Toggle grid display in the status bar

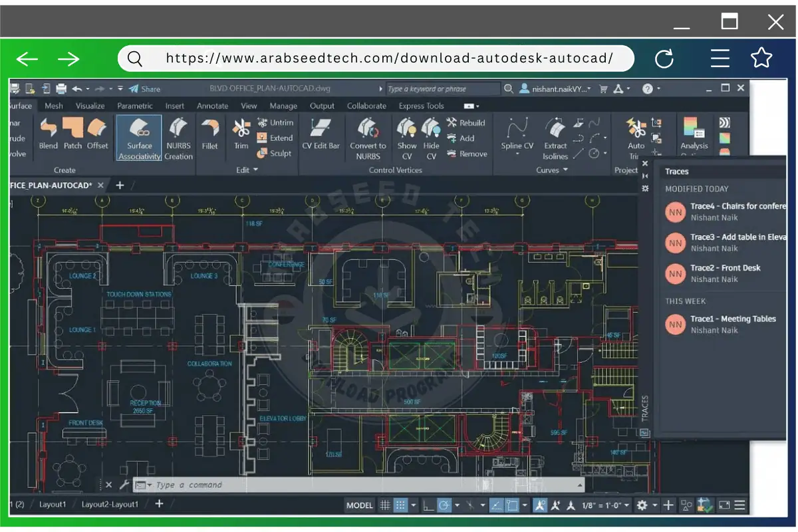384,505
